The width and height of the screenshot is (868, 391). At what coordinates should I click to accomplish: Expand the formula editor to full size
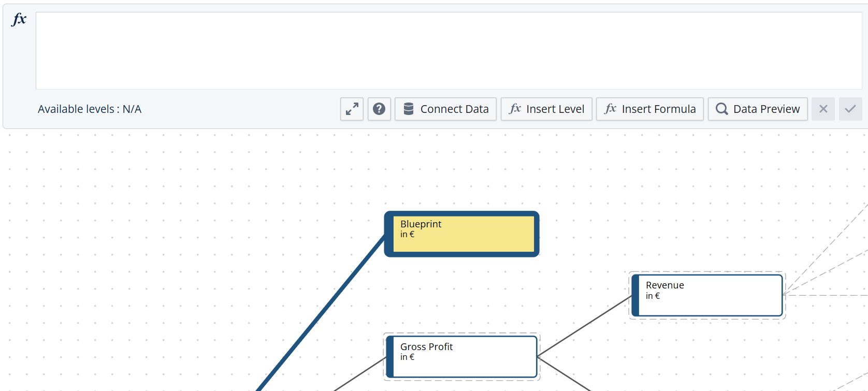point(352,109)
